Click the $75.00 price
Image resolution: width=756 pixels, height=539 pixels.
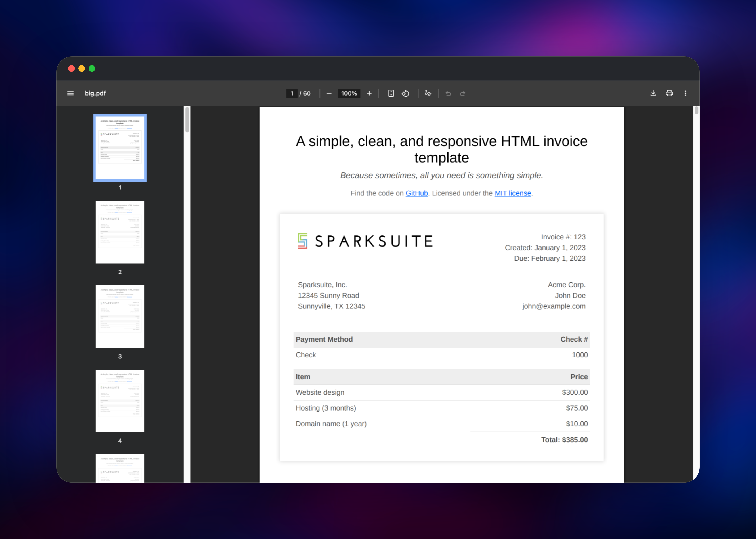tap(576, 408)
